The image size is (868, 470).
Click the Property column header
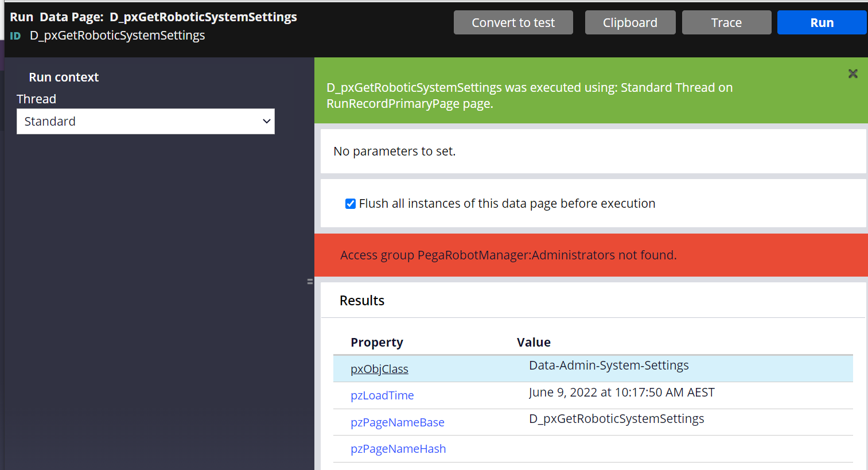377,343
